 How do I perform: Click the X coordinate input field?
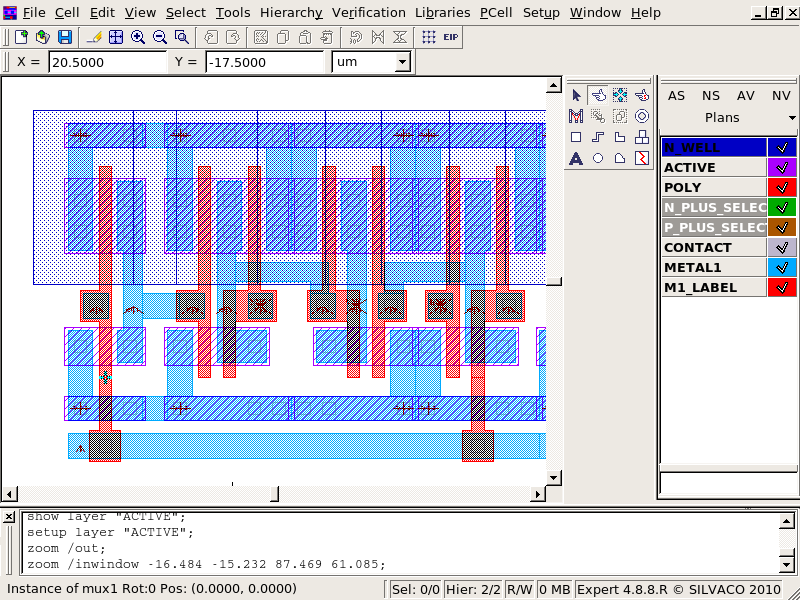pyautogui.click(x=106, y=62)
